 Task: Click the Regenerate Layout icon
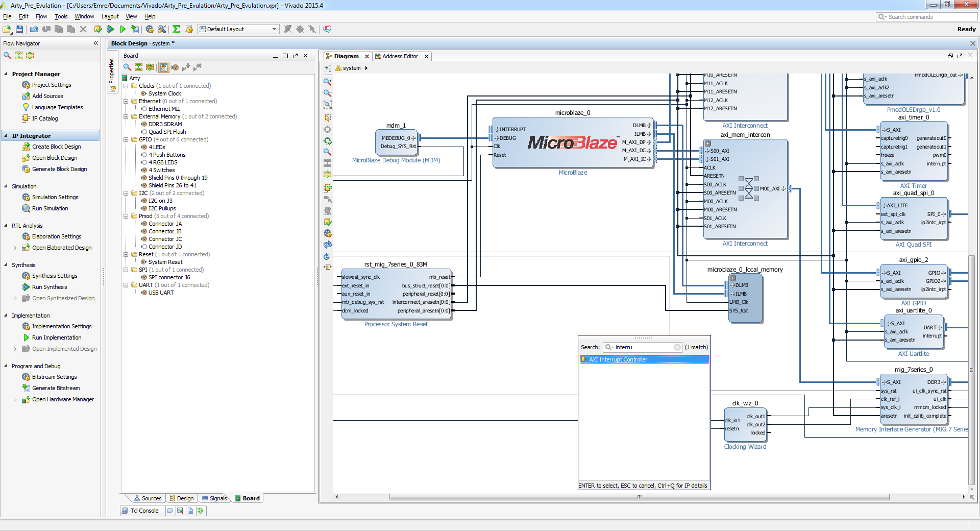(x=328, y=245)
